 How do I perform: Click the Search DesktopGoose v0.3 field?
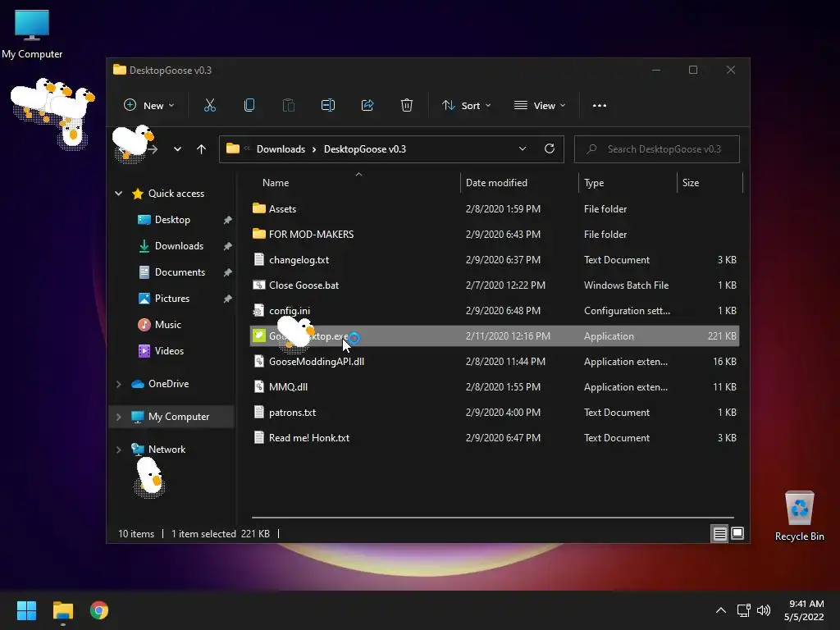pos(657,149)
